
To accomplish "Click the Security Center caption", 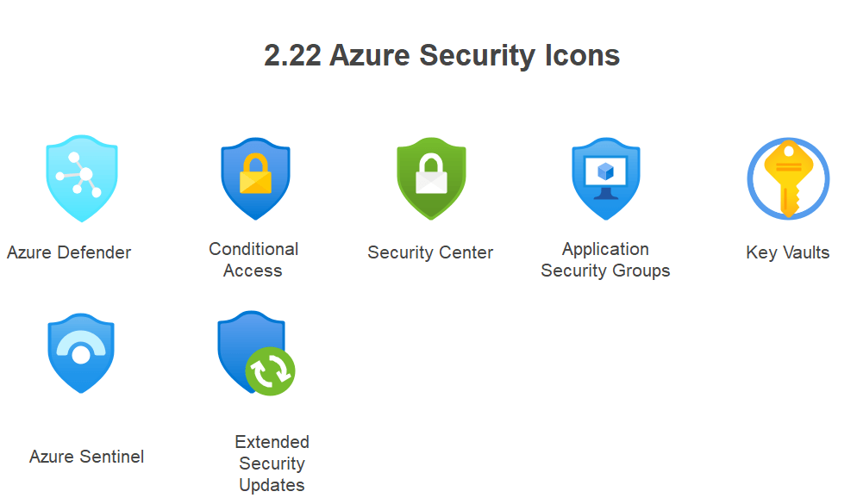I will tap(430, 252).
